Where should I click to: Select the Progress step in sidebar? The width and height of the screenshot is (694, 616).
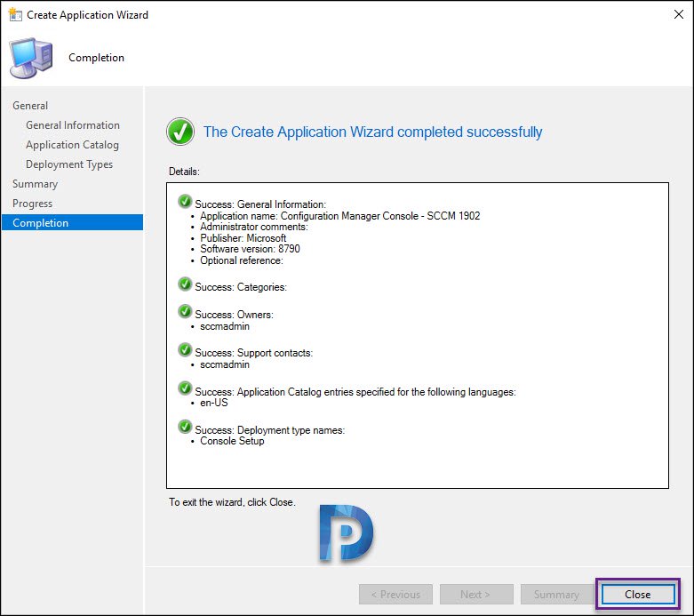[x=32, y=204]
